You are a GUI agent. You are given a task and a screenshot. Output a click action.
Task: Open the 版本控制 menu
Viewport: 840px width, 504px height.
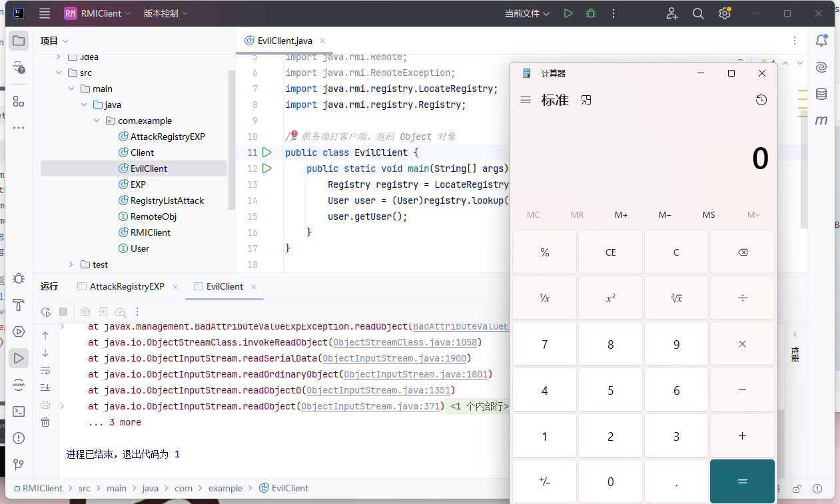[x=165, y=13]
